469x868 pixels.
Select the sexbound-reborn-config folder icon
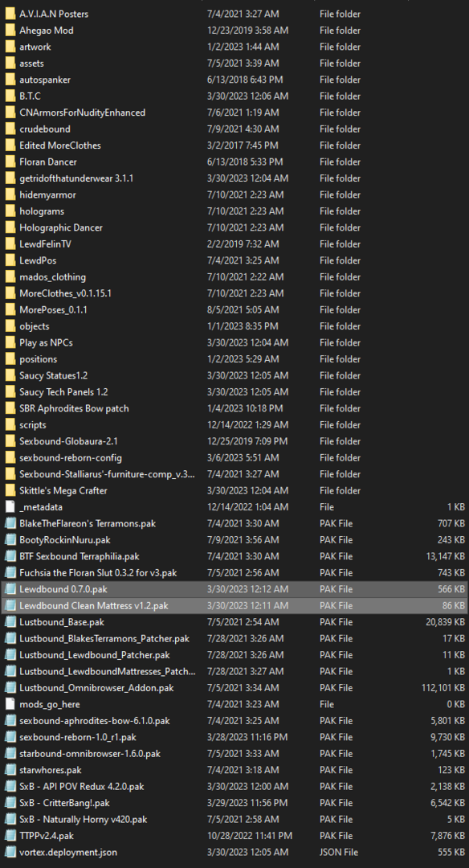pyautogui.click(x=10, y=458)
